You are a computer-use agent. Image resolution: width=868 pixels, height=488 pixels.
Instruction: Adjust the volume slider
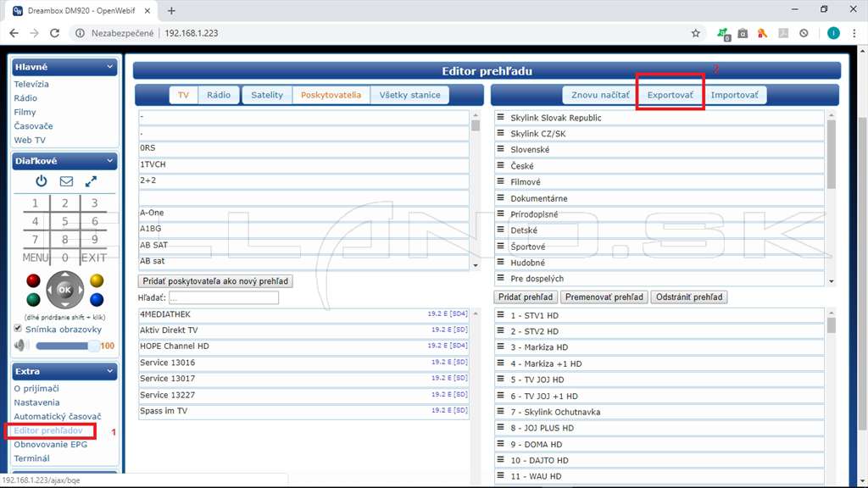pos(67,346)
